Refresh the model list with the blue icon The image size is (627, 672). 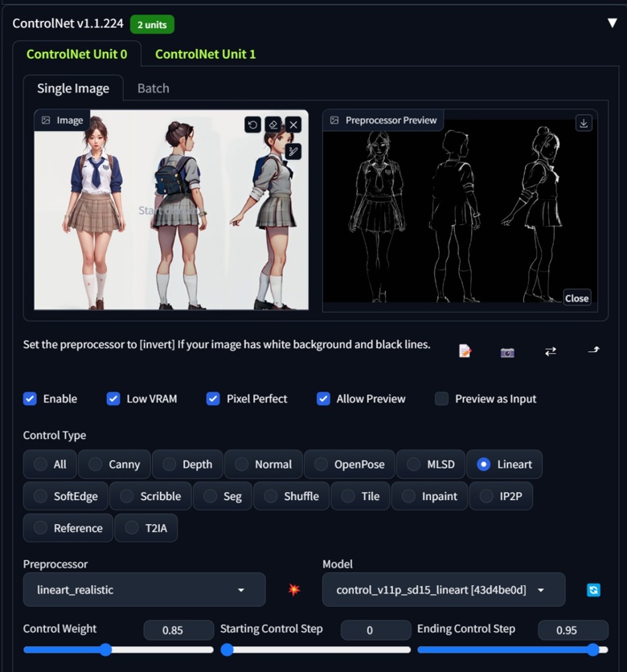pos(593,590)
